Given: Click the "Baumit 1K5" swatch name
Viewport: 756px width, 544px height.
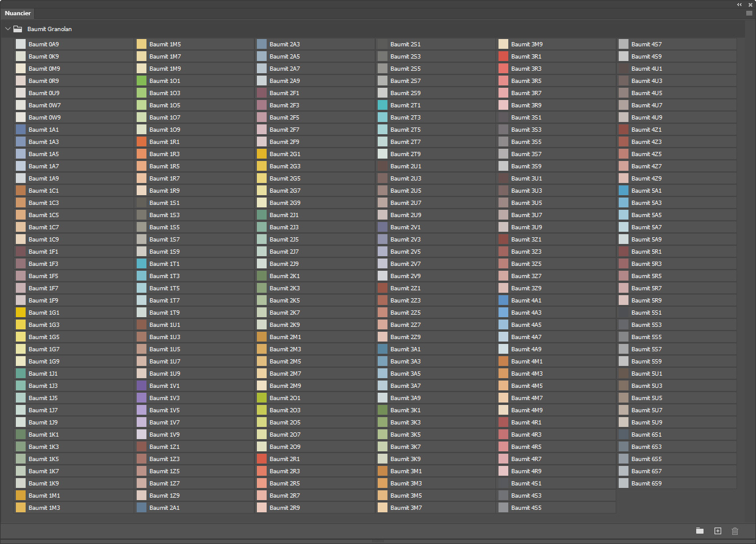Looking at the screenshot, I should point(44,459).
